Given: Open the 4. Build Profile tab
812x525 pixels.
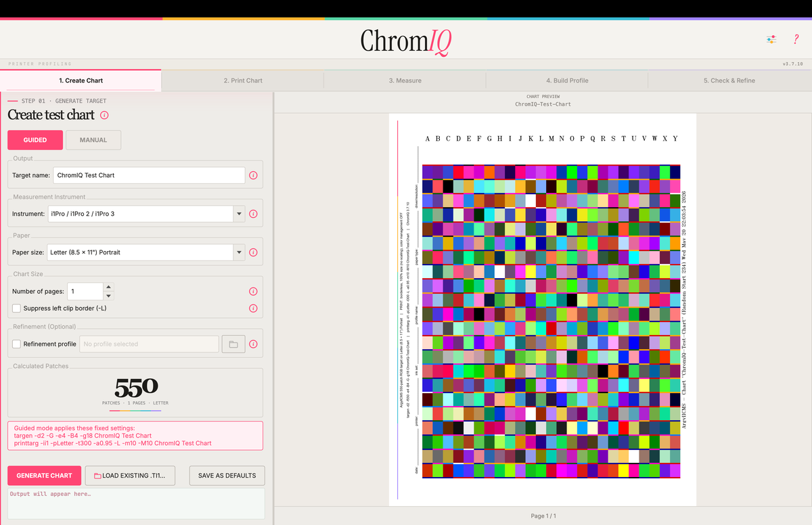Looking at the screenshot, I should click(x=567, y=81).
